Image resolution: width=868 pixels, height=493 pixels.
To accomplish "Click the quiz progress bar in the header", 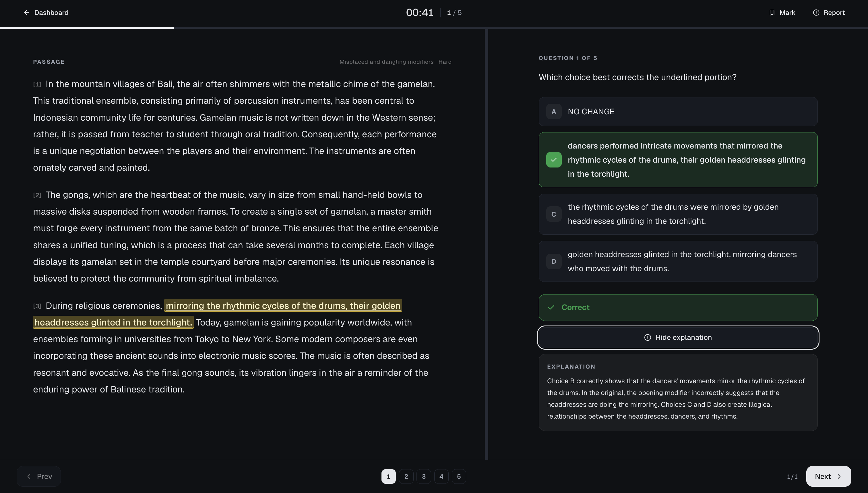I will tap(434, 28).
